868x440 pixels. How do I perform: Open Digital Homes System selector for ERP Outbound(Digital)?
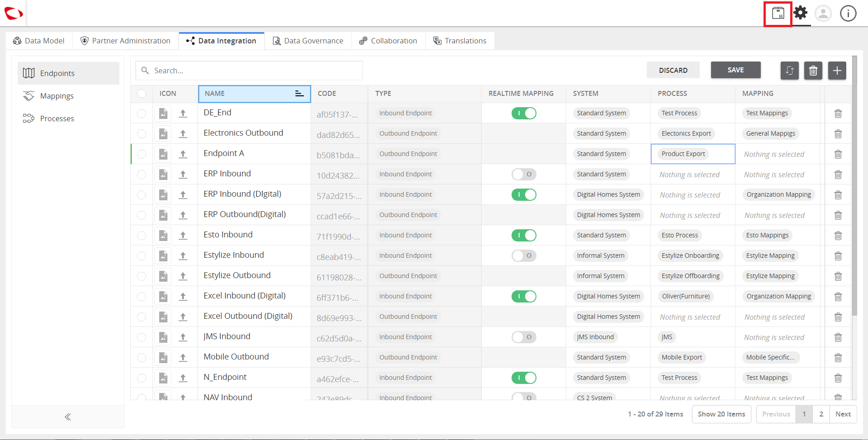coord(608,215)
